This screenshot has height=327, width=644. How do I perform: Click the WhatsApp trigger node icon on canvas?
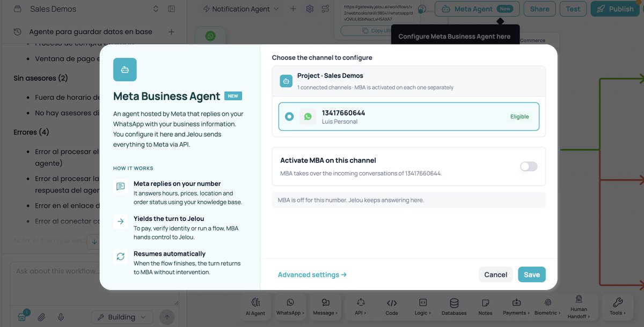210,36
